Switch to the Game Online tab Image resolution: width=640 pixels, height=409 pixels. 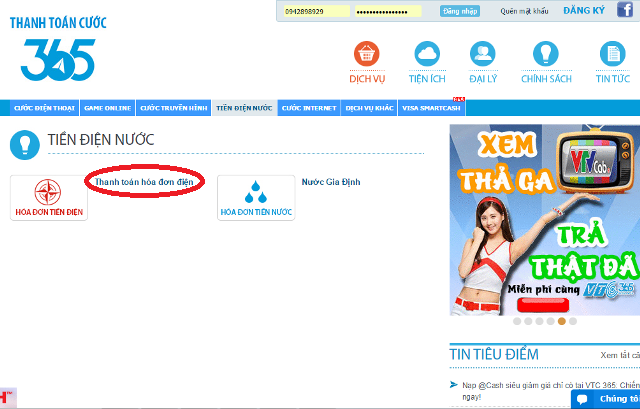[109, 107]
